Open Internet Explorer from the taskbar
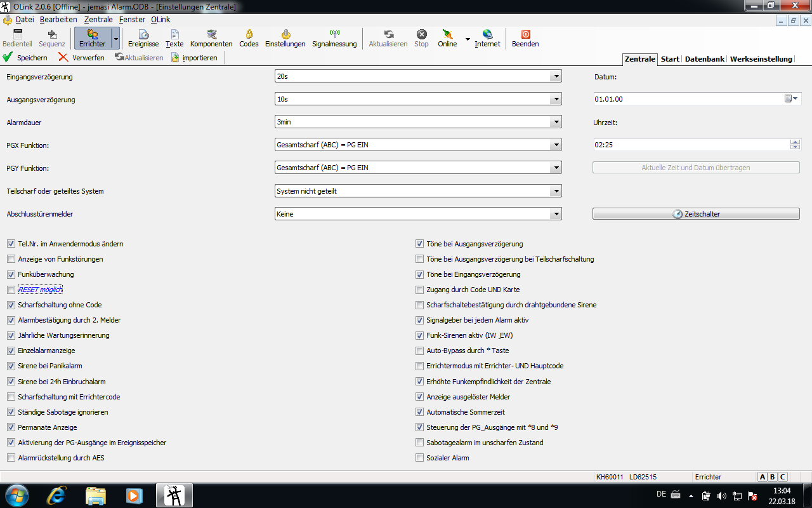This screenshot has width=812, height=508. [56, 495]
